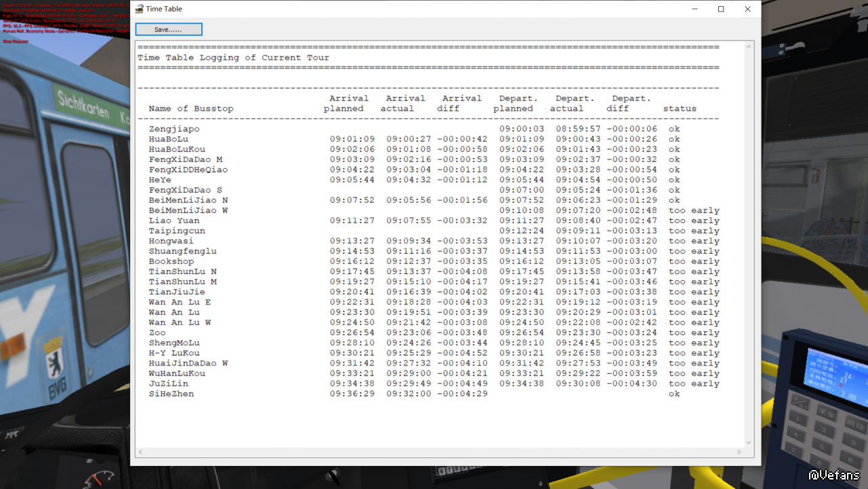Select the 'TianShunLu M' bus stop name
This screenshot has height=489, width=868.
pos(183,281)
